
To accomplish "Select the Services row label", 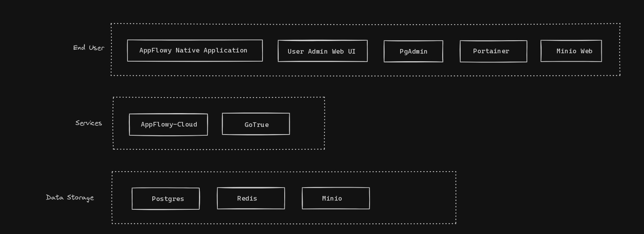I will [x=89, y=123].
